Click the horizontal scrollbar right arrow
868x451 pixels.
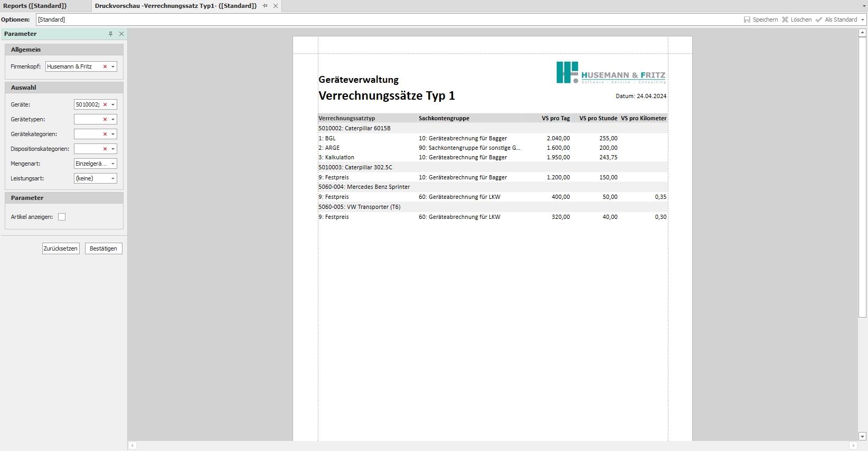pos(853,446)
